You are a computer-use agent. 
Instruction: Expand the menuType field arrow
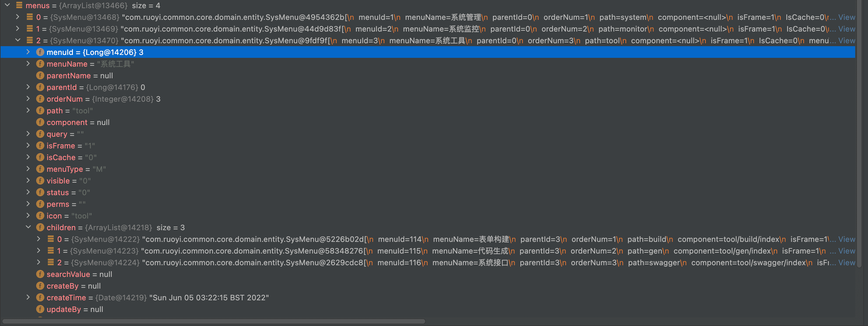28,169
